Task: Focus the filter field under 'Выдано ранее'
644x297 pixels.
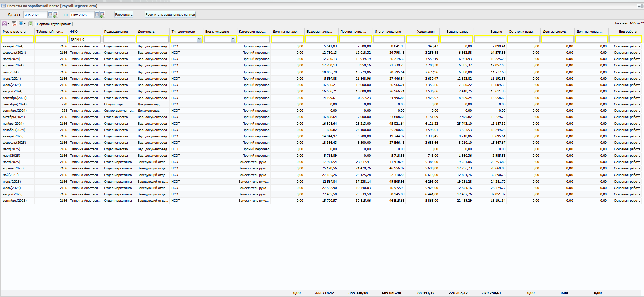Action: click(457, 39)
